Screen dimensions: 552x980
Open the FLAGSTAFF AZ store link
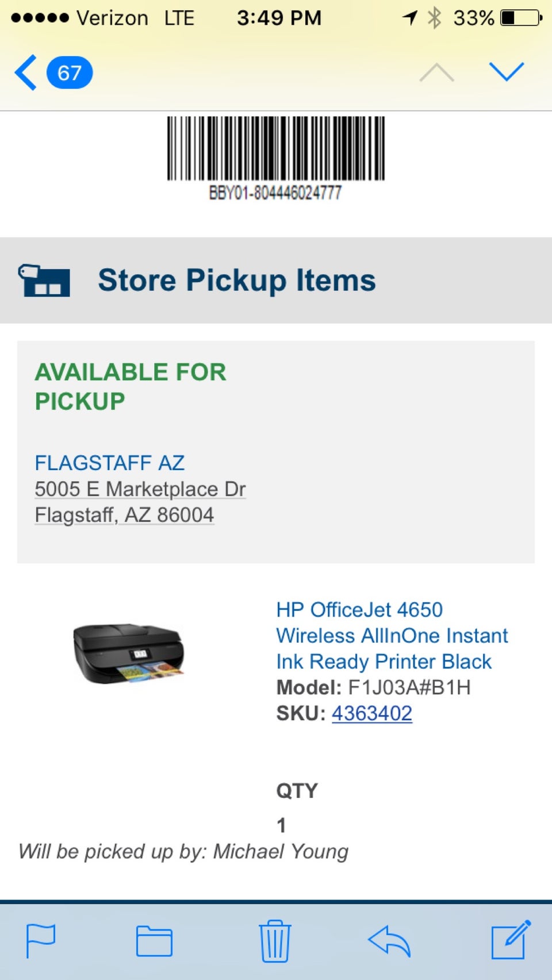tap(109, 463)
